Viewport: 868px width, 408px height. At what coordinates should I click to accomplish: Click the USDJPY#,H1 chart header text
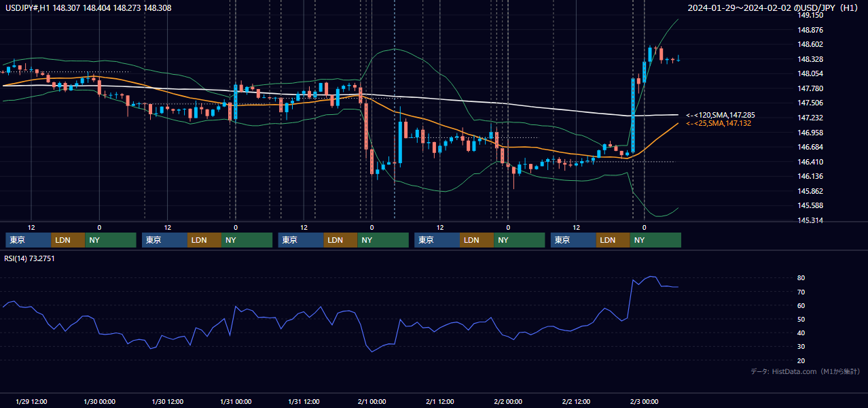(88, 8)
